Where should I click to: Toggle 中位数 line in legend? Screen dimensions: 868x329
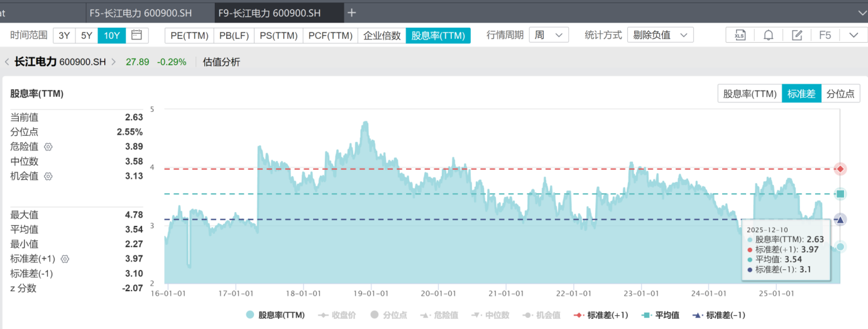[x=490, y=315]
